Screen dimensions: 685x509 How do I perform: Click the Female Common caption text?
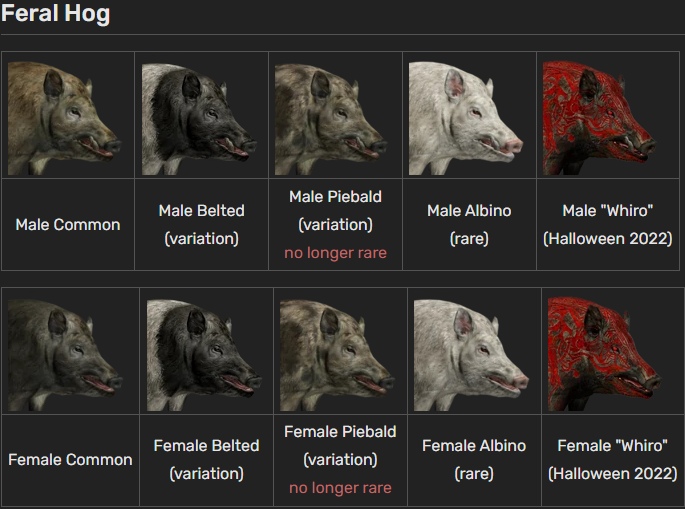coord(70,460)
